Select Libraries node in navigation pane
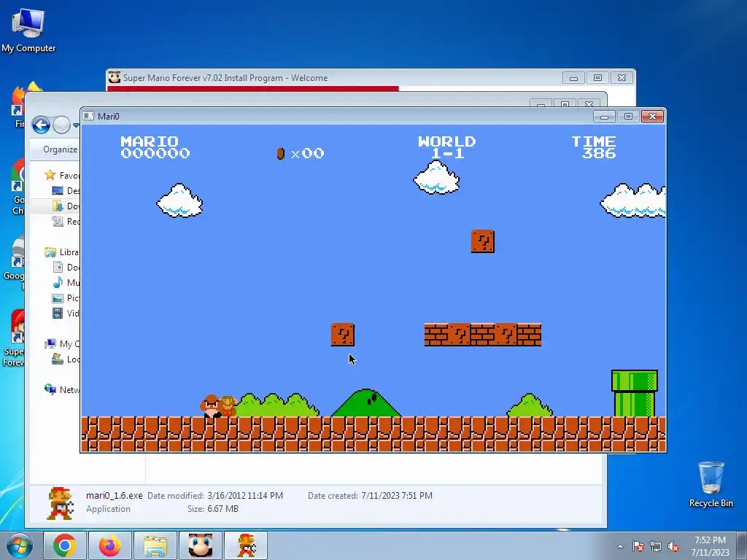Viewport: 747px width, 560px height. pyautogui.click(x=61, y=252)
